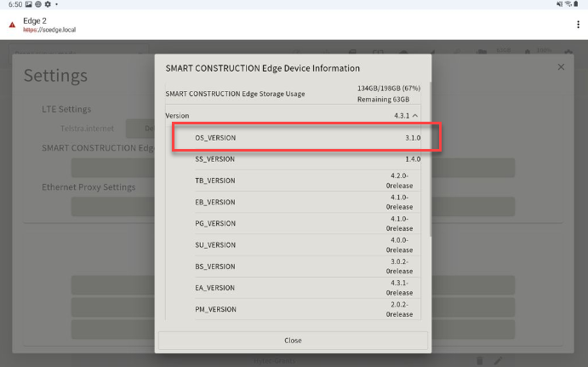Click the 134GB/198GB (67%) usage value
Viewport: 588px width, 367px height.
pyautogui.click(x=389, y=89)
